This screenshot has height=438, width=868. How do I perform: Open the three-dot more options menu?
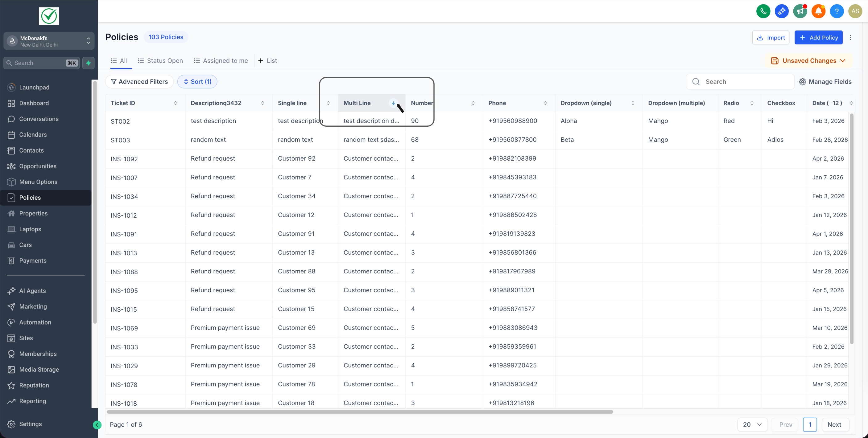(850, 37)
